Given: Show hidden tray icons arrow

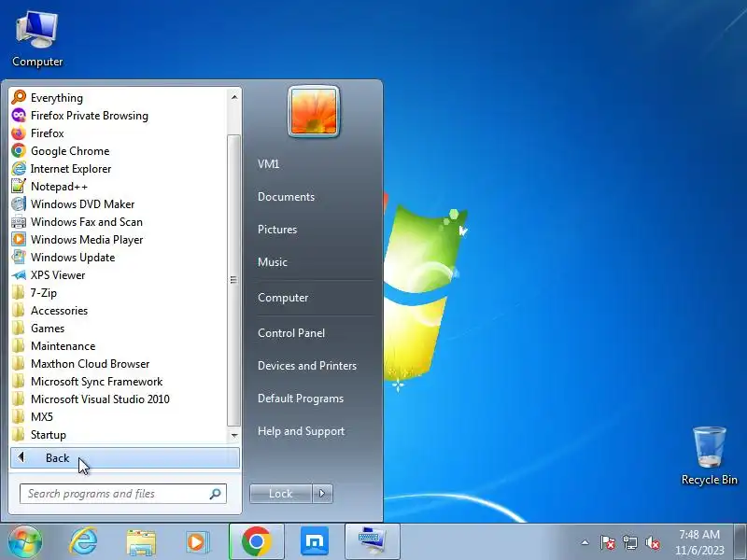Looking at the screenshot, I should [585, 542].
